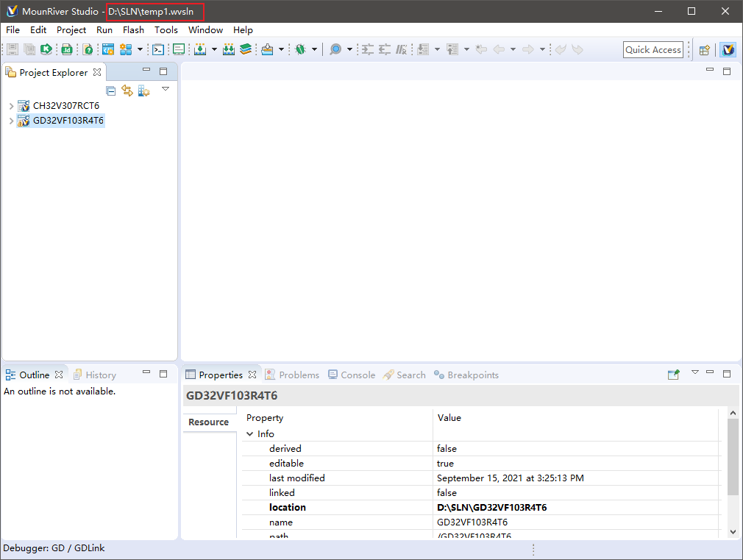The height and width of the screenshot is (560, 743).
Task: Click the shift right indent icon
Action: coord(368,49)
